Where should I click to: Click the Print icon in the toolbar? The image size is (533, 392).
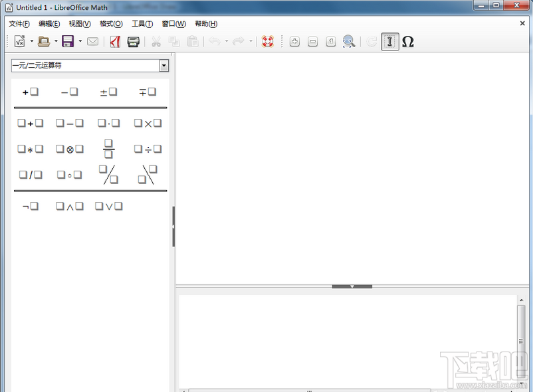pos(134,41)
